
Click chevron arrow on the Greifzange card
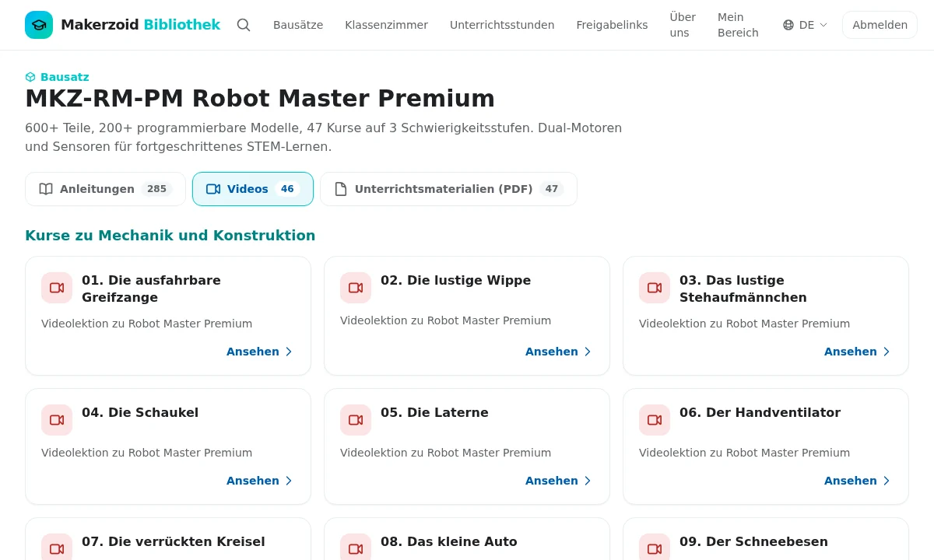coord(289,352)
